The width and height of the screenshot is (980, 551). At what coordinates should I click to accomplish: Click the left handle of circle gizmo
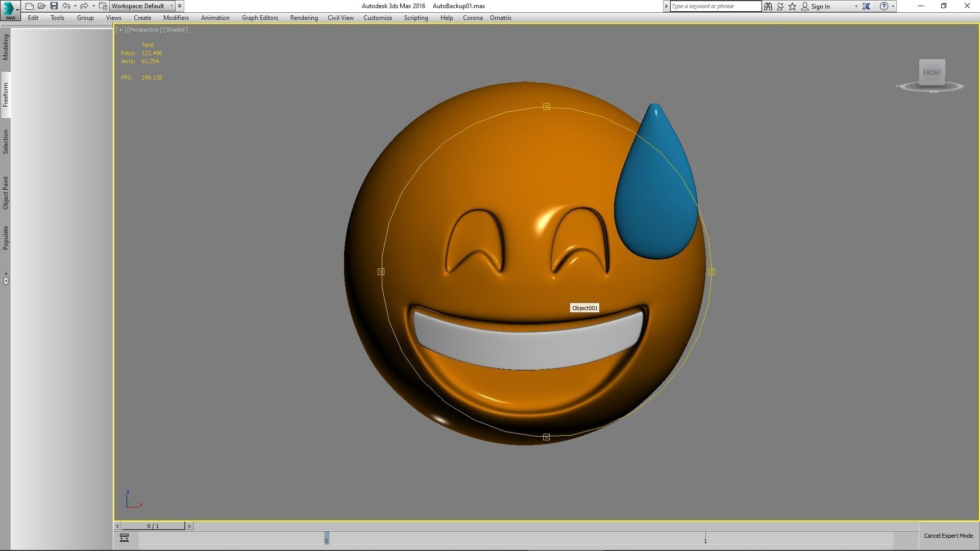click(x=381, y=271)
